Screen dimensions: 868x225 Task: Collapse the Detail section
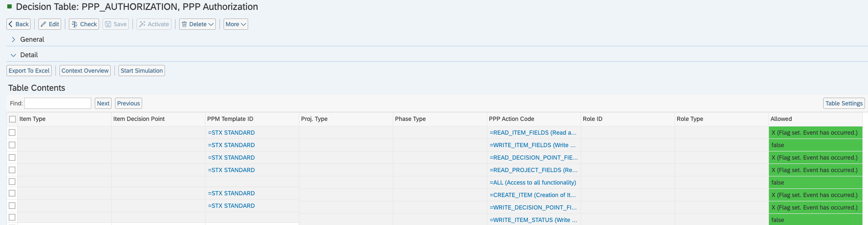pyautogui.click(x=13, y=55)
